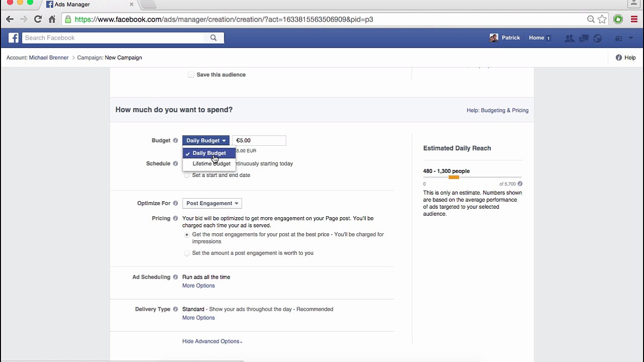The height and width of the screenshot is (362, 644).
Task: Click info icon next to Pricing label
Action: click(x=176, y=218)
